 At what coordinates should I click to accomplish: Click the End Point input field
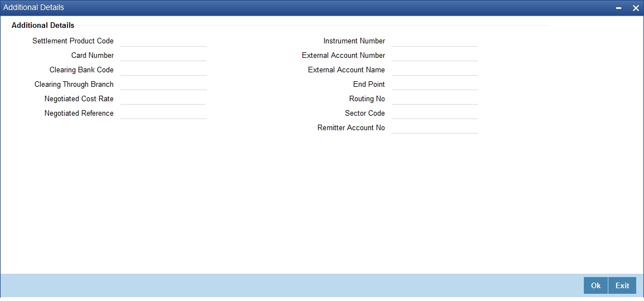click(x=435, y=85)
